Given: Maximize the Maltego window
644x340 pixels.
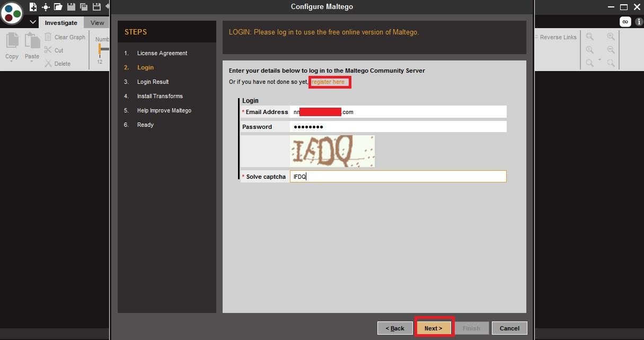Looking at the screenshot, I should 624,7.
